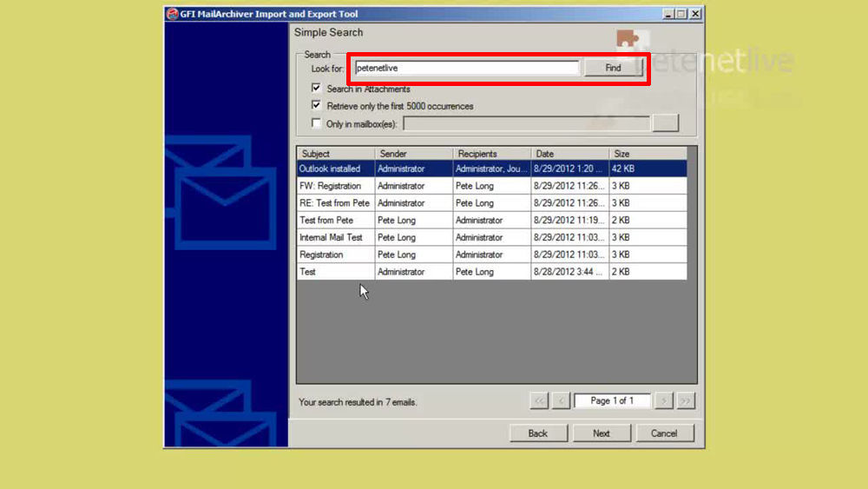The width and height of the screenshot is (868, 489).
Task: Close the Import and Export Tool window
Action: [x=695, y=14]
